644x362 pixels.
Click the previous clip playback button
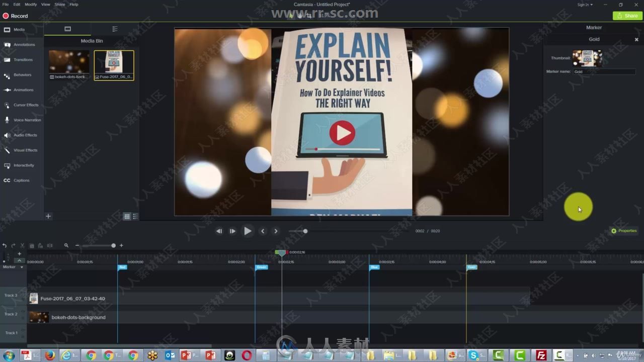coord(219,231)
